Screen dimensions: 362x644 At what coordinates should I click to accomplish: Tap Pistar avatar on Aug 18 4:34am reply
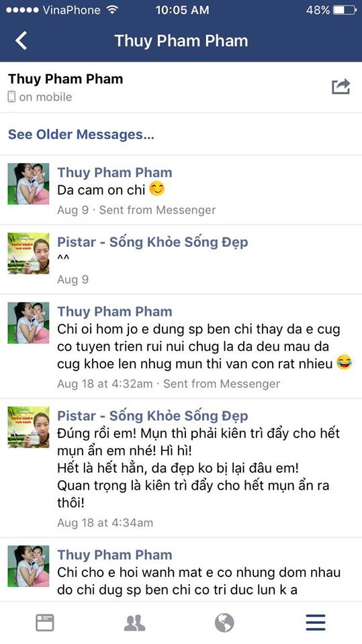click(x=28, y=427)
